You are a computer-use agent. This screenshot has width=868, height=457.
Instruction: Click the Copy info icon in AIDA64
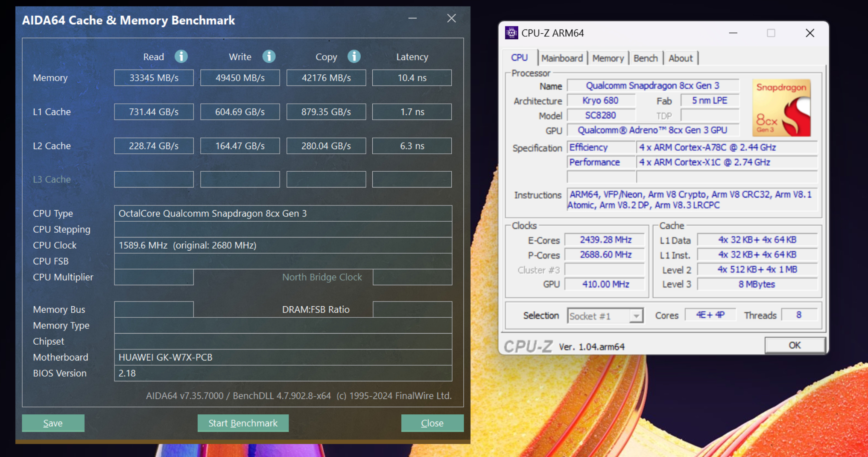point(354,56)
